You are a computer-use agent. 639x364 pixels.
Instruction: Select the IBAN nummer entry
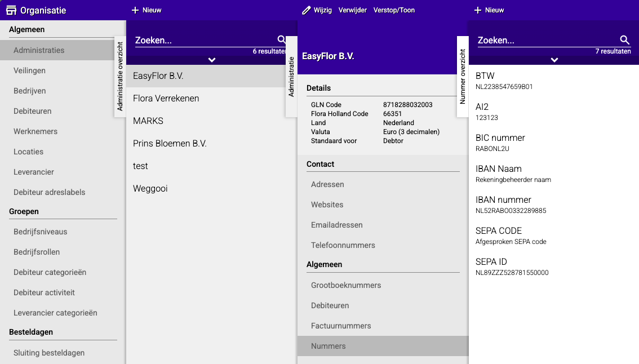pos(554,205)
